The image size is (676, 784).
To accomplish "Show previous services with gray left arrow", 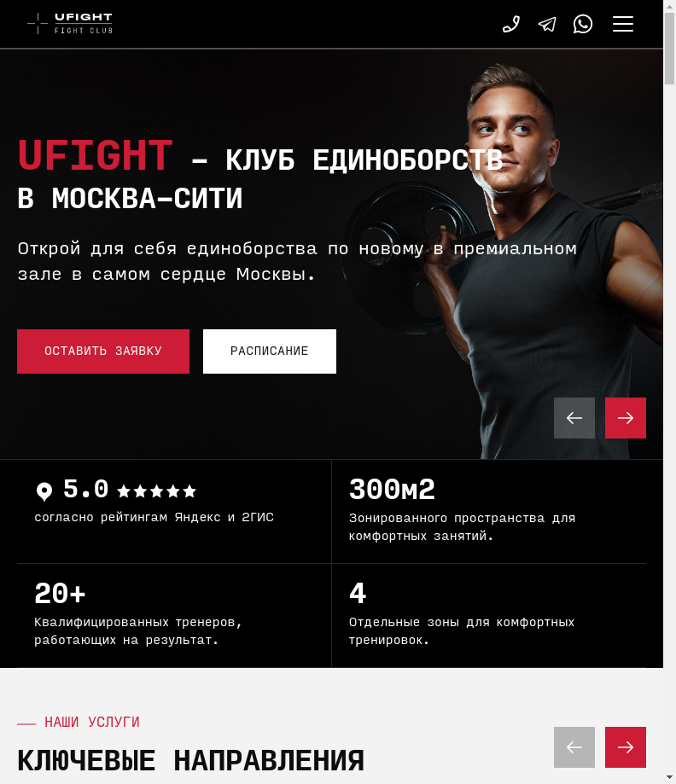I will [x=574, y=747].
